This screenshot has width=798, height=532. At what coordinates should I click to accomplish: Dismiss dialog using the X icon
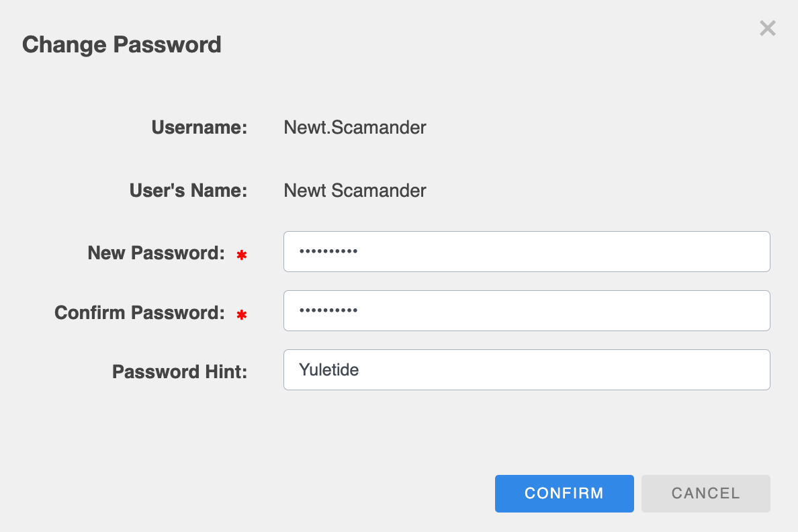767,28
